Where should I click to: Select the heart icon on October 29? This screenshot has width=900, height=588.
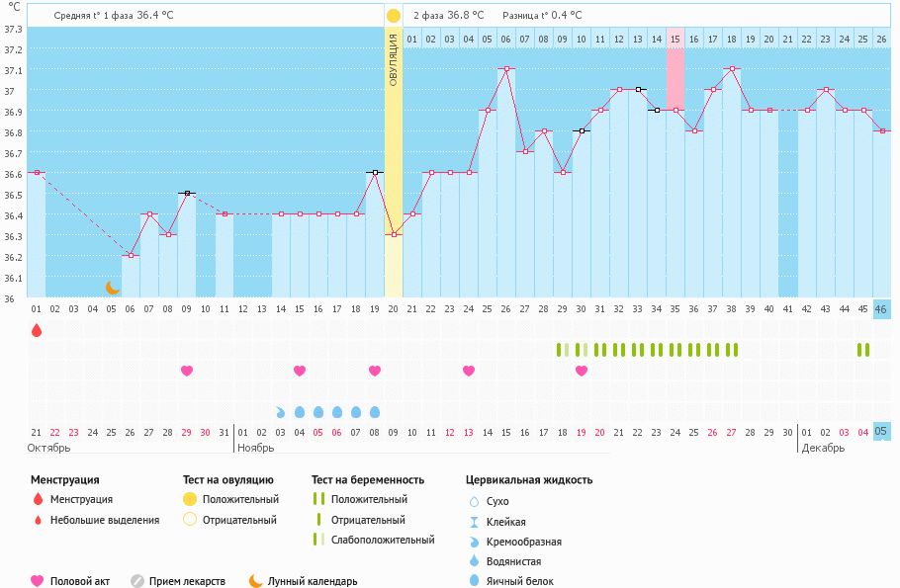click(187, 371)
